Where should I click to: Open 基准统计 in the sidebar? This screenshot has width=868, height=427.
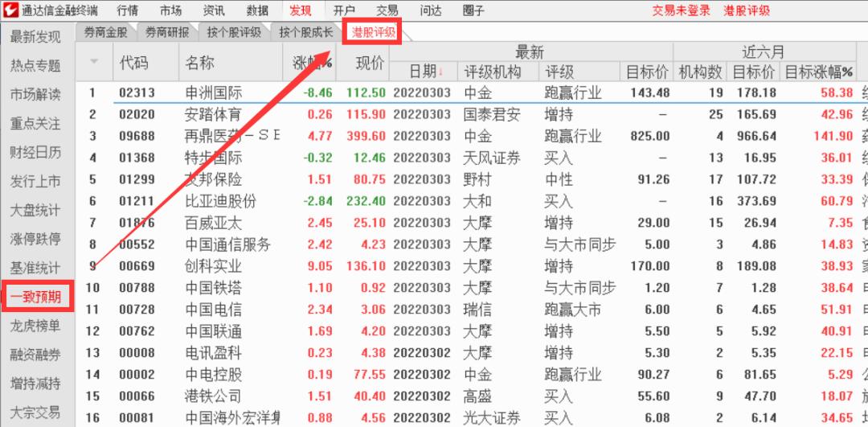tap(35, 268)
